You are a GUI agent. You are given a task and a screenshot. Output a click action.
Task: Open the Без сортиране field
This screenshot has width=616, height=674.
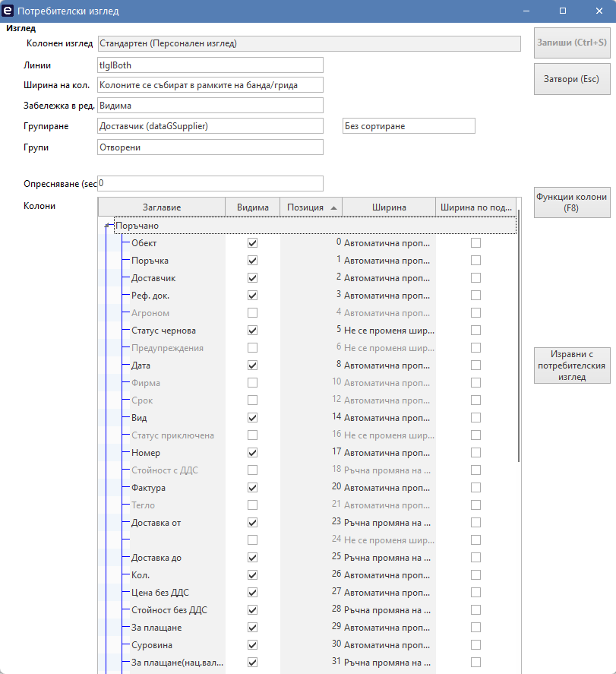pos(409,126)
